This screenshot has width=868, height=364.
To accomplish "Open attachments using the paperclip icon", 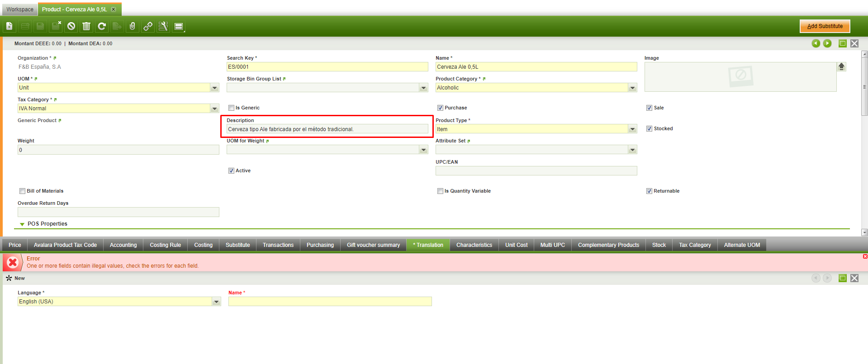I will tap(133, 26).
